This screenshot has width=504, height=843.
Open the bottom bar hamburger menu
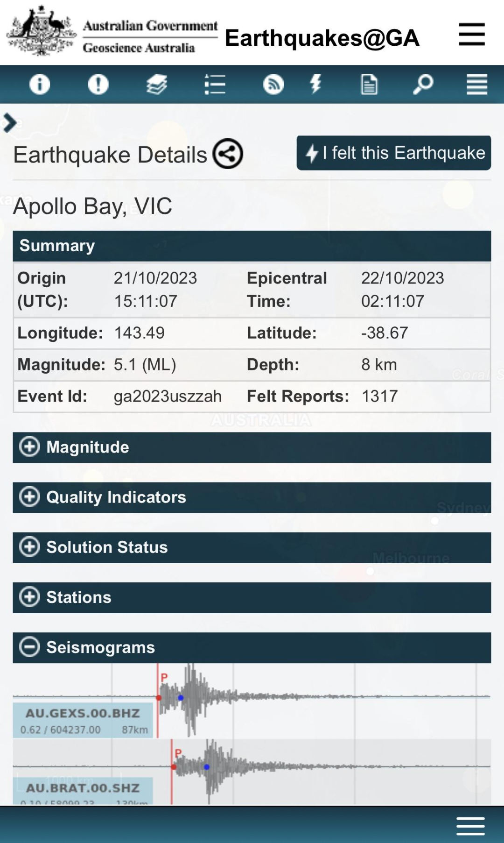click(x=470, y=826)
